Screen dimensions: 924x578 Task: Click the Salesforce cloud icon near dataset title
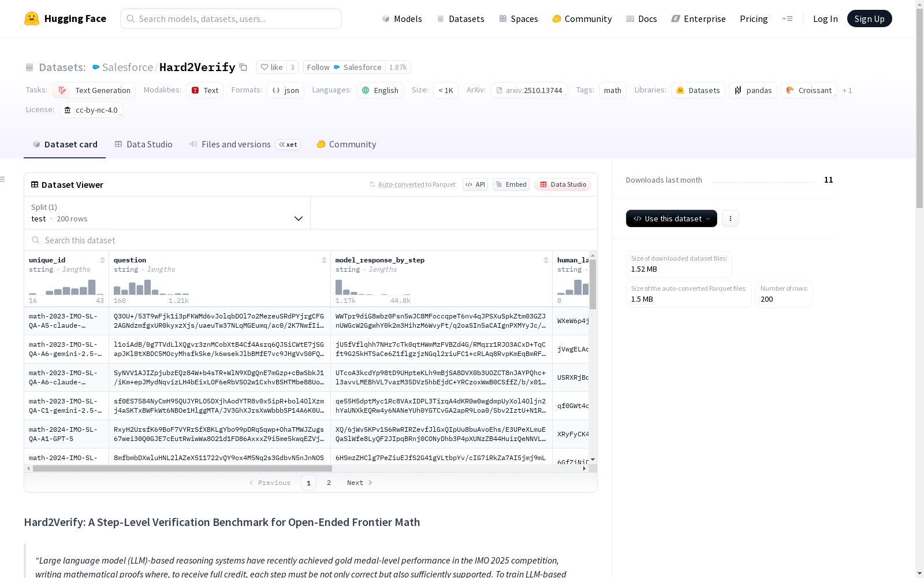tap(96, 67)
